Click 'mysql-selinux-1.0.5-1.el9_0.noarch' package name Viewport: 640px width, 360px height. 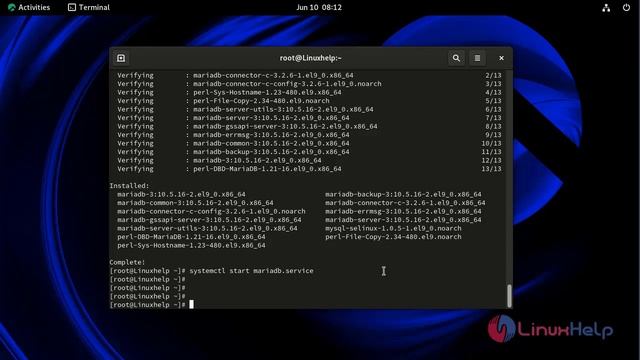tap(393, 228)
